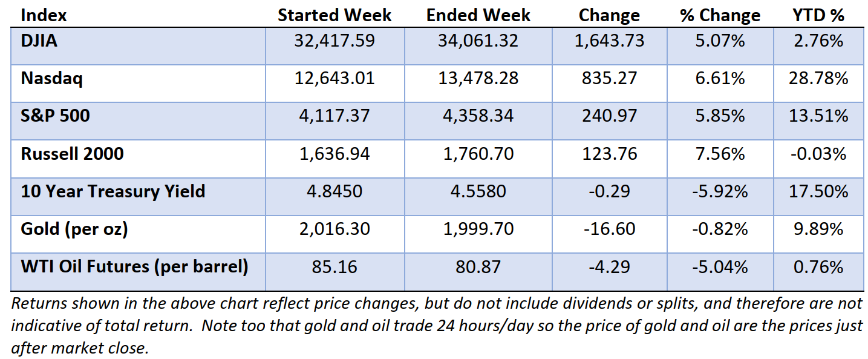Select the Russell 2000 label cell
The image size is (868, 359).
[x=72, y=154]
